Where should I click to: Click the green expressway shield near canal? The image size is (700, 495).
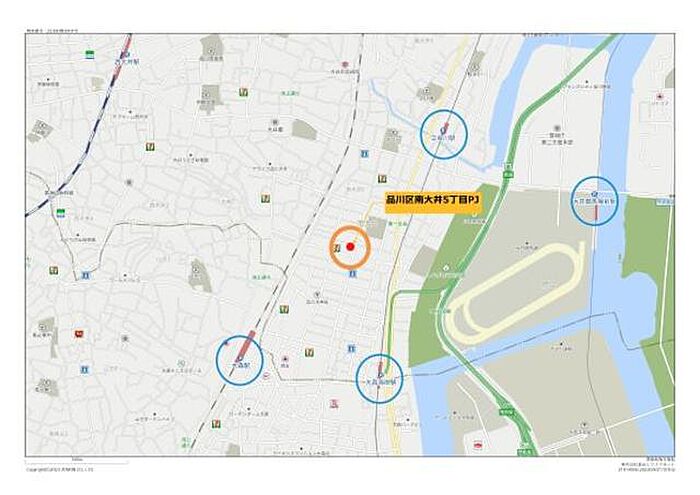(x=508, y=174)
